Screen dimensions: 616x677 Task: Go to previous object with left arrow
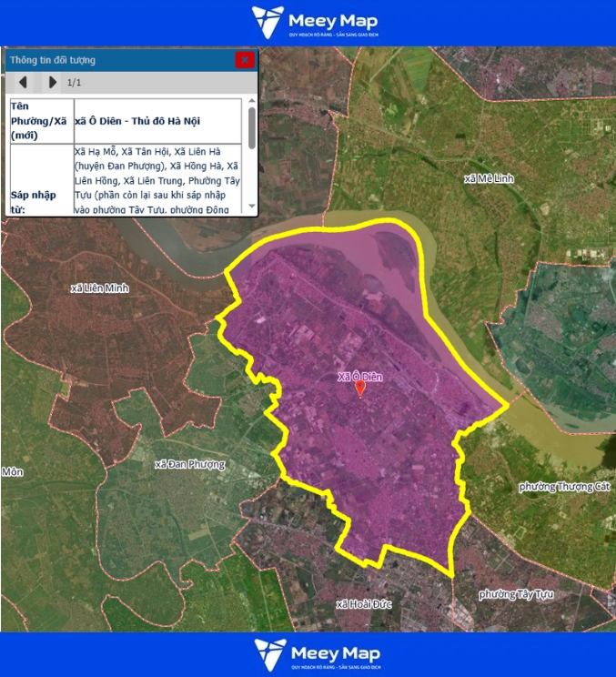pos(23,83)
